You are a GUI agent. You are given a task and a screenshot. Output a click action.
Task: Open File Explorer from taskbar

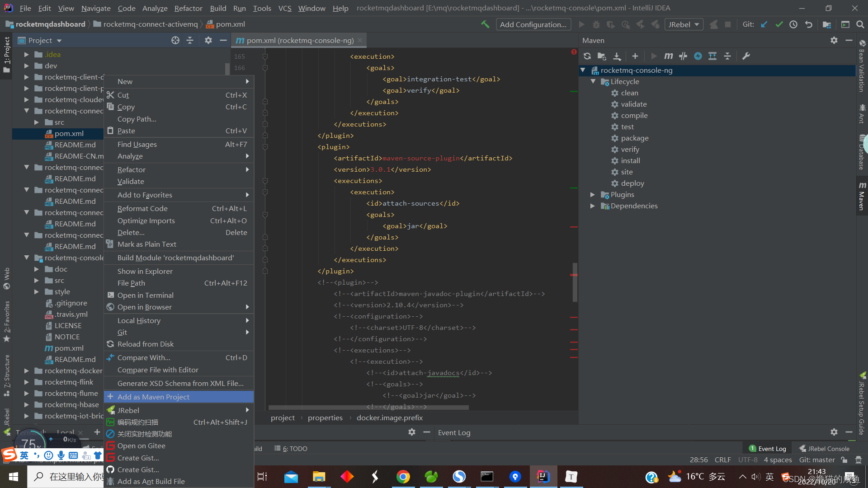319,476
